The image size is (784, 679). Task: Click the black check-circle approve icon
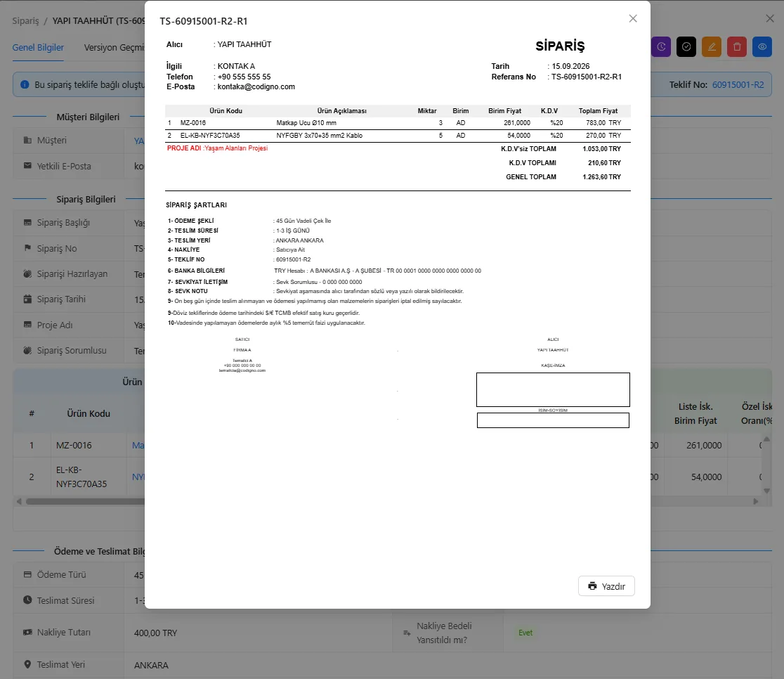pyautogui.click(x=686, y=47)
